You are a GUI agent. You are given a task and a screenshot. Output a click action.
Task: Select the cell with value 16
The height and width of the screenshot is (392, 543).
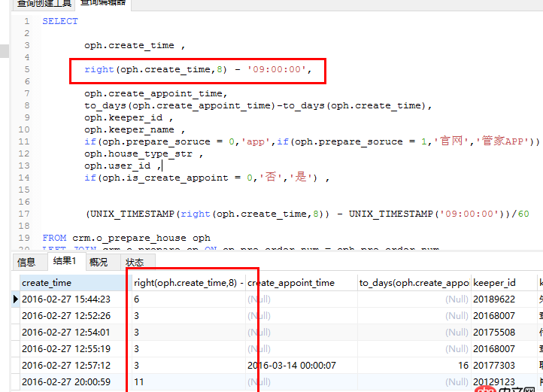pyautogui.click(x=414, y=366)
